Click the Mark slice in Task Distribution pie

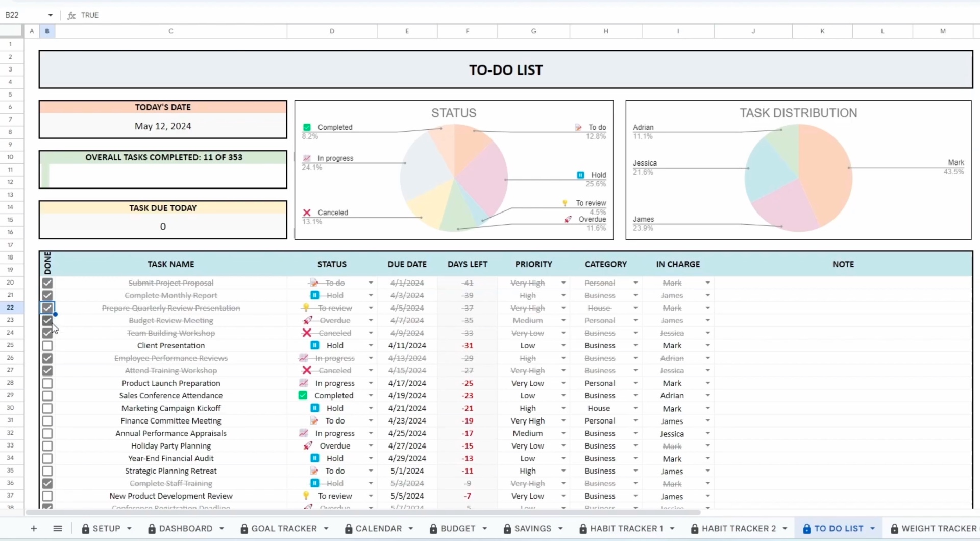(x=827, y=174)
